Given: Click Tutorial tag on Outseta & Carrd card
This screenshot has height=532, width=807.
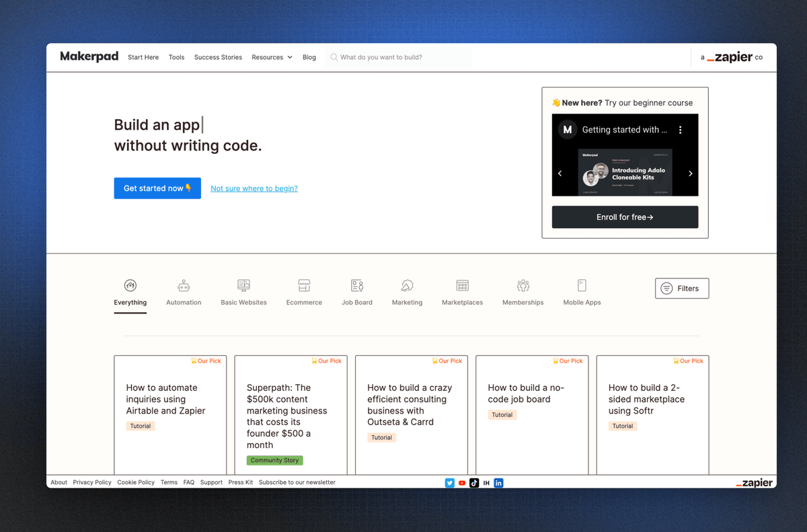Looking at the screenshot, I should pos(381,437).
